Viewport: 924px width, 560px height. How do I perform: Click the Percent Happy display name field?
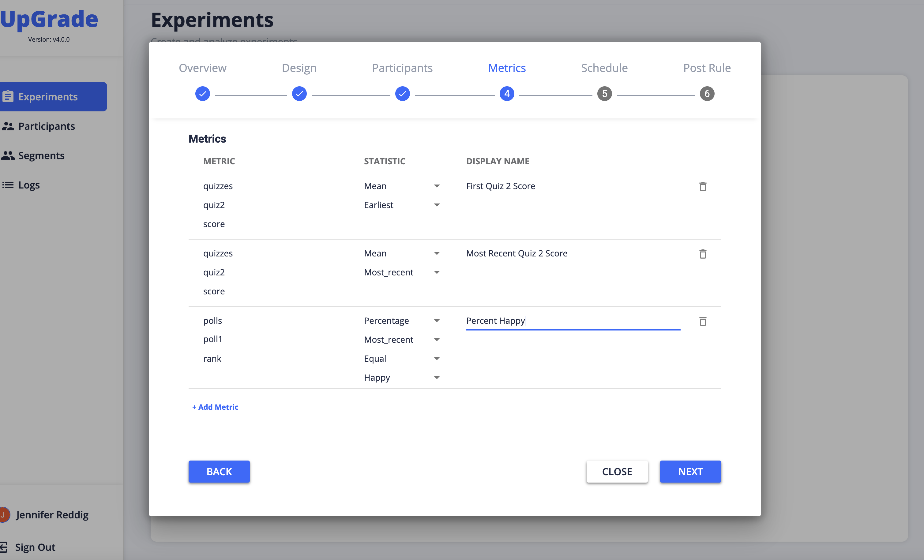pyautogui.click(x=572, y=321)
